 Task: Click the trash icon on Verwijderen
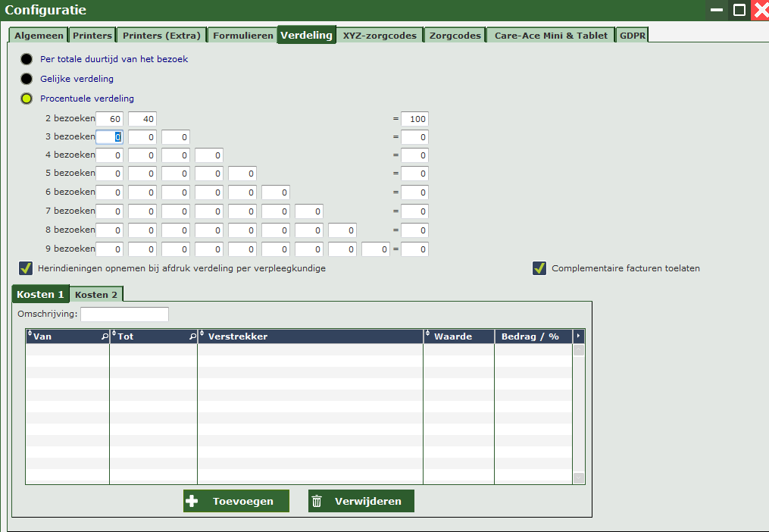(317, 501)
